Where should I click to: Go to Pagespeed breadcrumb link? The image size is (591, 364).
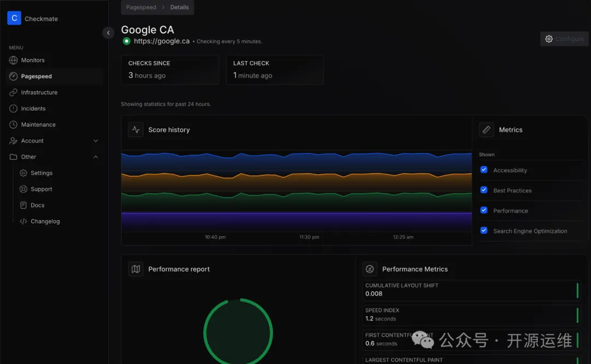(x=141, y=8)
